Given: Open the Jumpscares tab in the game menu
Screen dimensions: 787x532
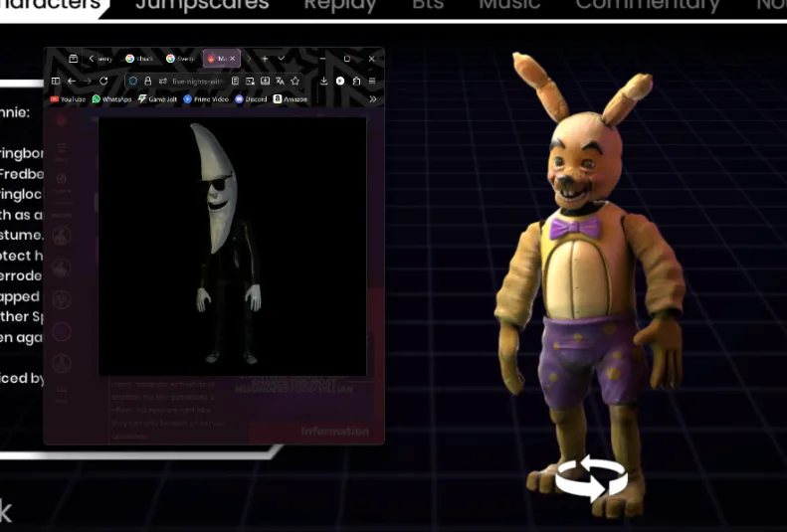Looking at the screenshot, I should [x=202, y=6].
